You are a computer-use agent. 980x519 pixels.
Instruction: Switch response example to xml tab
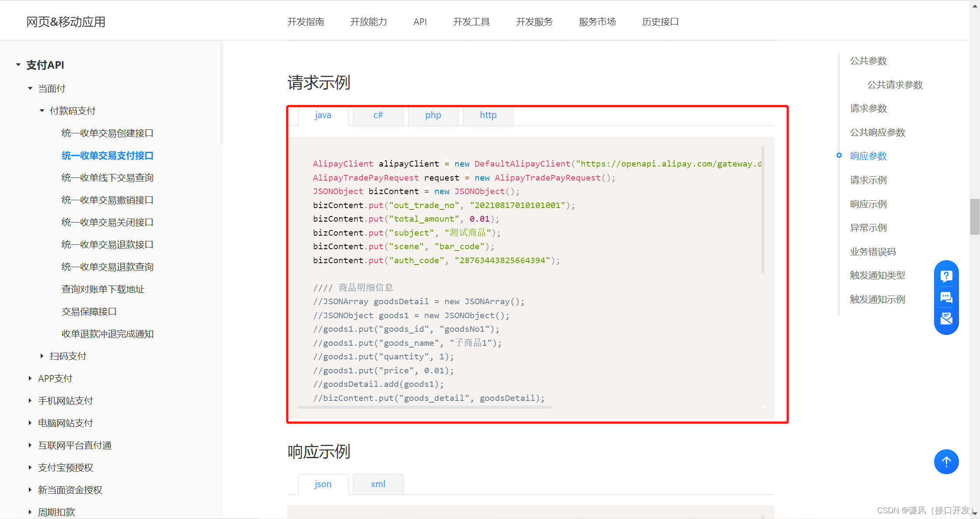378,484
